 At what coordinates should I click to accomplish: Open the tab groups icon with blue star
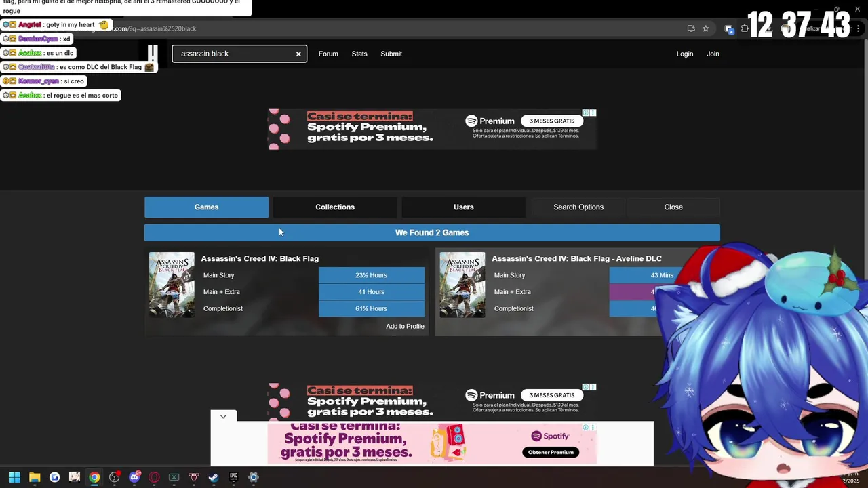729,28
